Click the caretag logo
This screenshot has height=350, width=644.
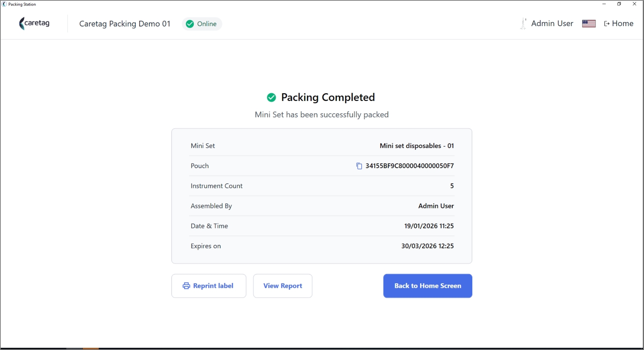tap(34, 23)
